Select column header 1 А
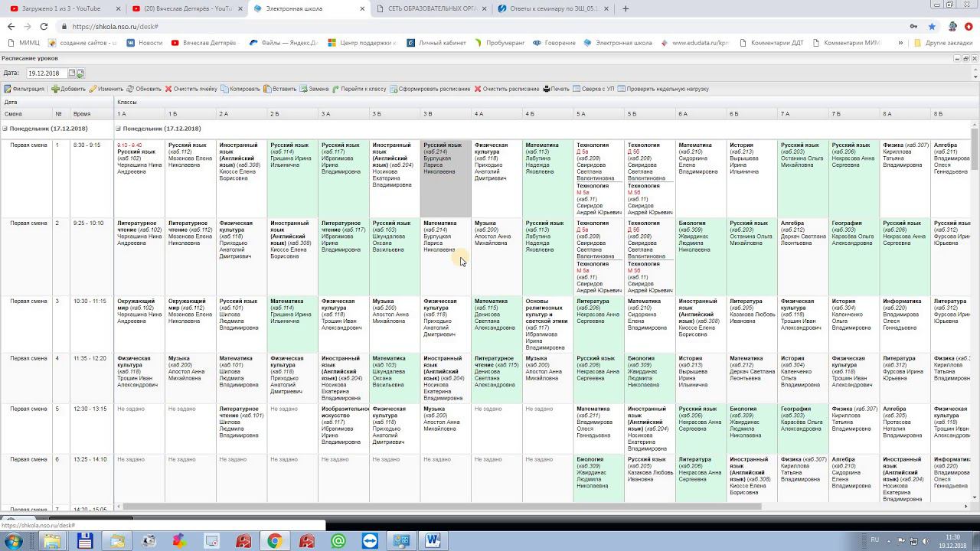Screen dimensions: 980x551 (139, 113)
